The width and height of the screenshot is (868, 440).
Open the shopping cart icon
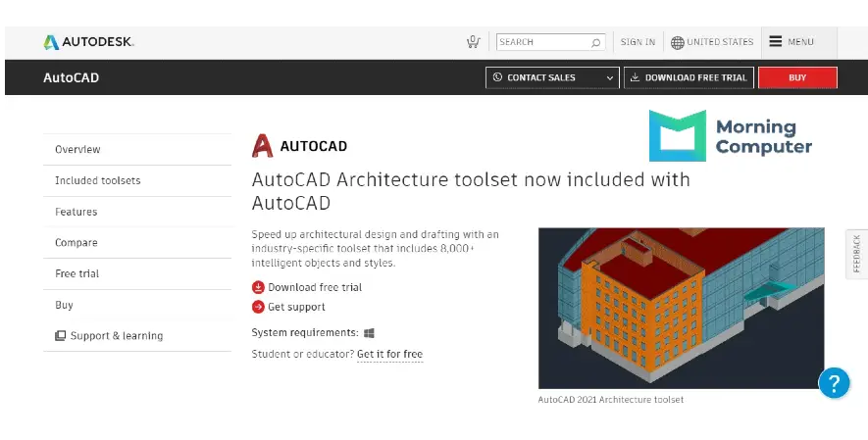473,42
